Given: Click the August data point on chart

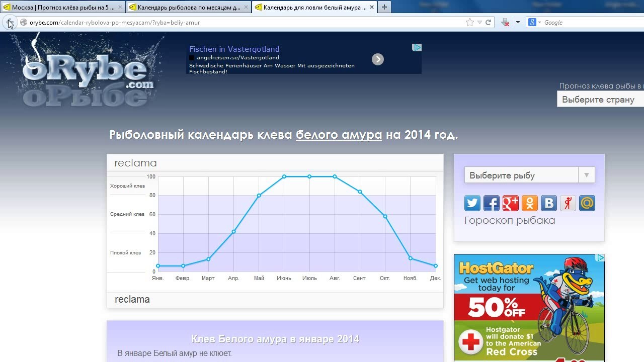Looking at the screenshot, I should (335, 176).
